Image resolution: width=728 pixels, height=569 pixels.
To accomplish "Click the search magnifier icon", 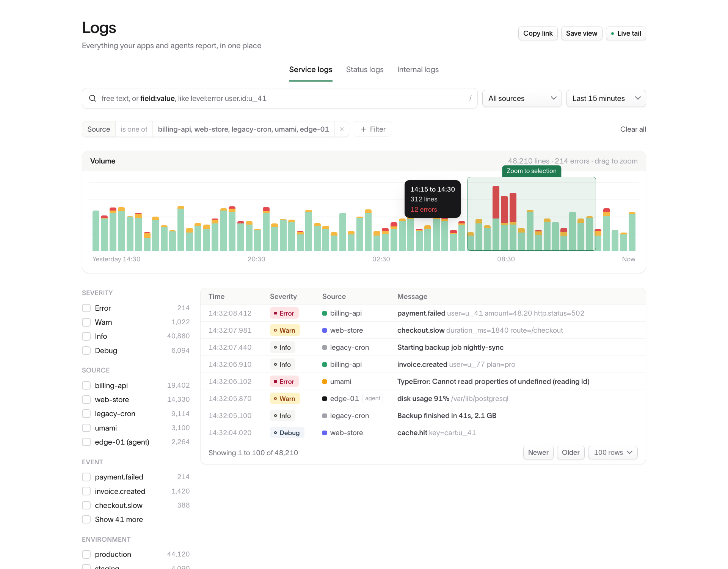I will pyautogui.click(x=93, y=99).
